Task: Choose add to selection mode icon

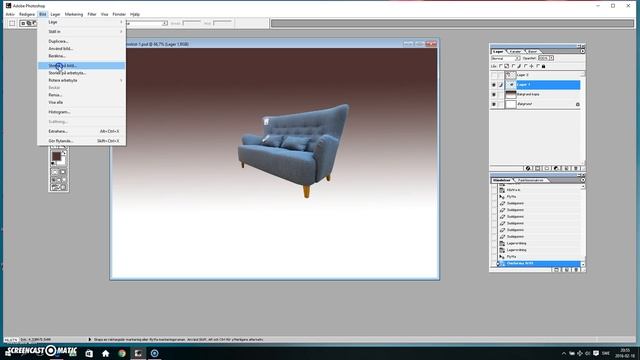Action: (29, 23)
